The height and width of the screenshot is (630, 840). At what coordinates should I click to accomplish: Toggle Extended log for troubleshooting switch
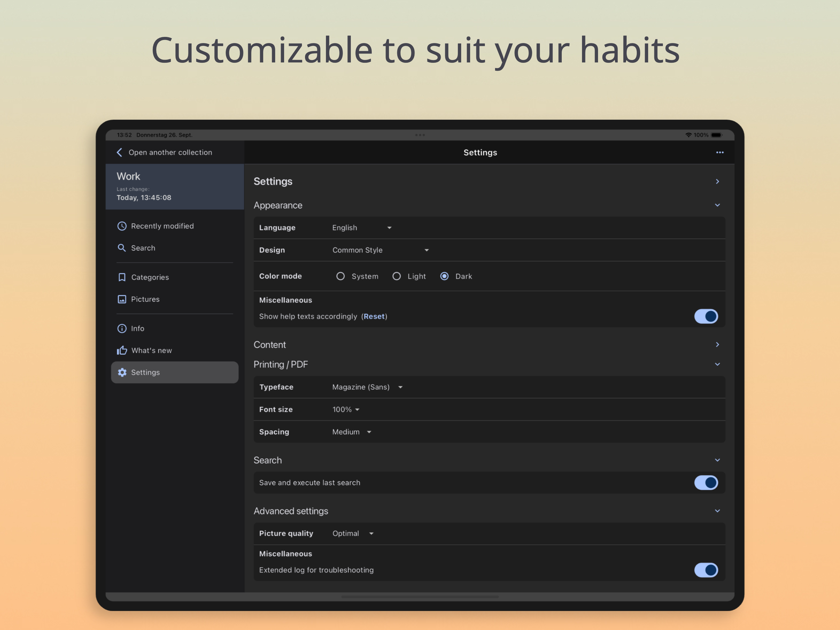(706, 570)
